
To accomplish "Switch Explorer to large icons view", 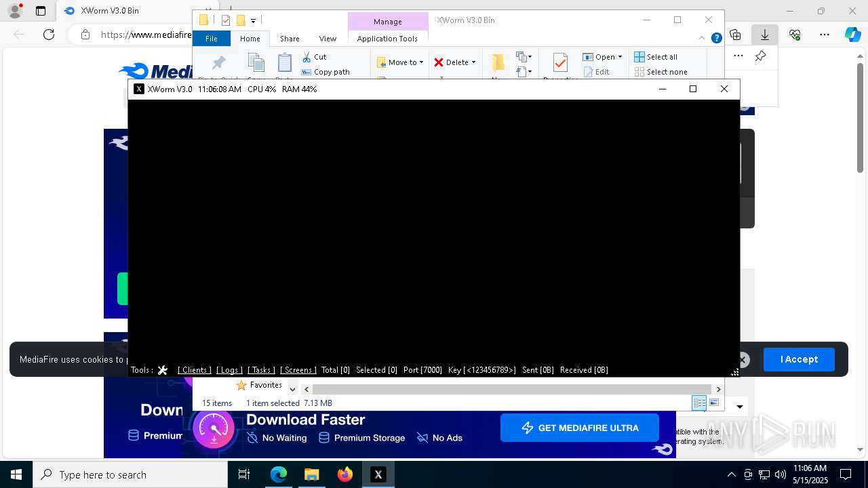I will (x=714, y=403).
